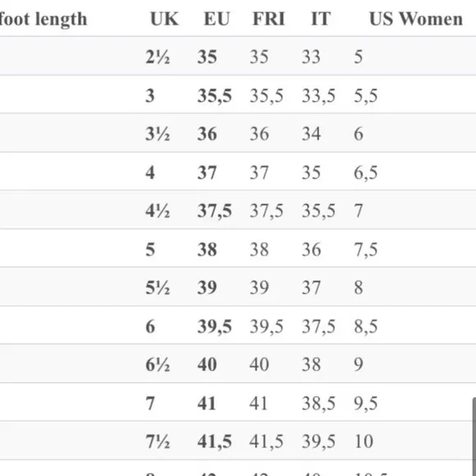Click the FRI column header
The height and width of the screenshot is (476, 476).
[269, 19]
